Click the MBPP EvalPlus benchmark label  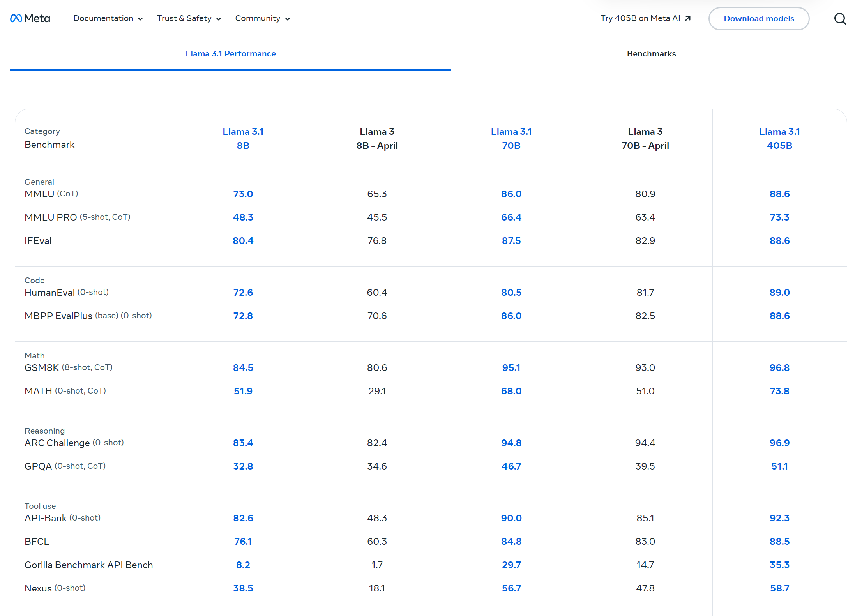click(88, 316)
